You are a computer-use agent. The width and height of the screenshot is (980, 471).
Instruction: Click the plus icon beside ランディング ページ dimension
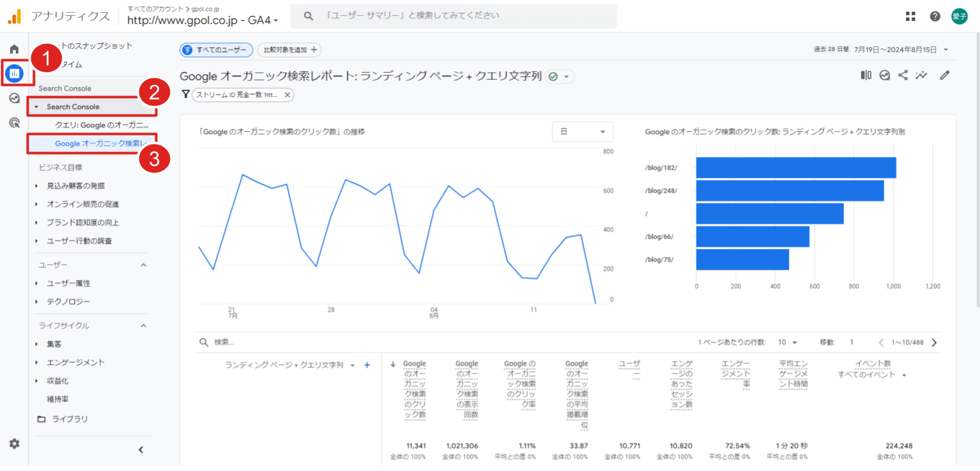(367, 365)
